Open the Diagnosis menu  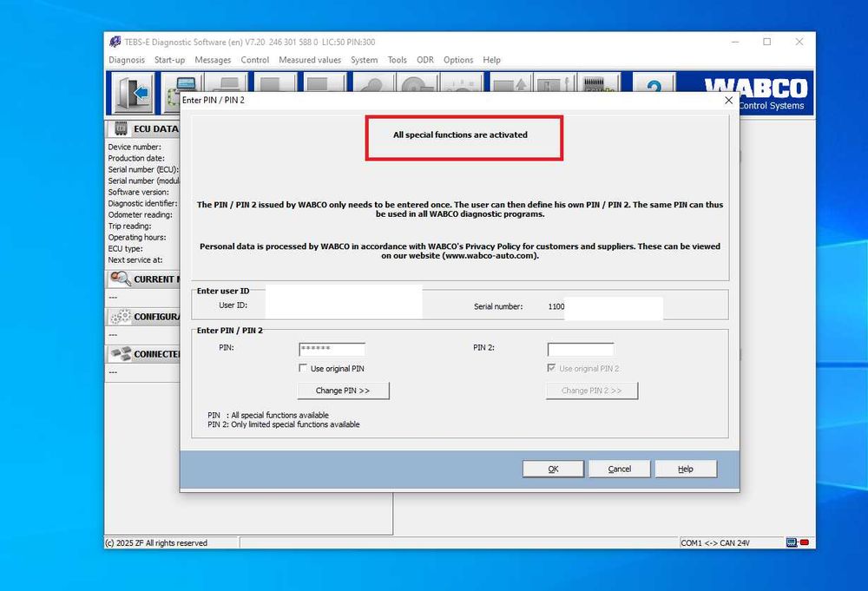(127, 60)
